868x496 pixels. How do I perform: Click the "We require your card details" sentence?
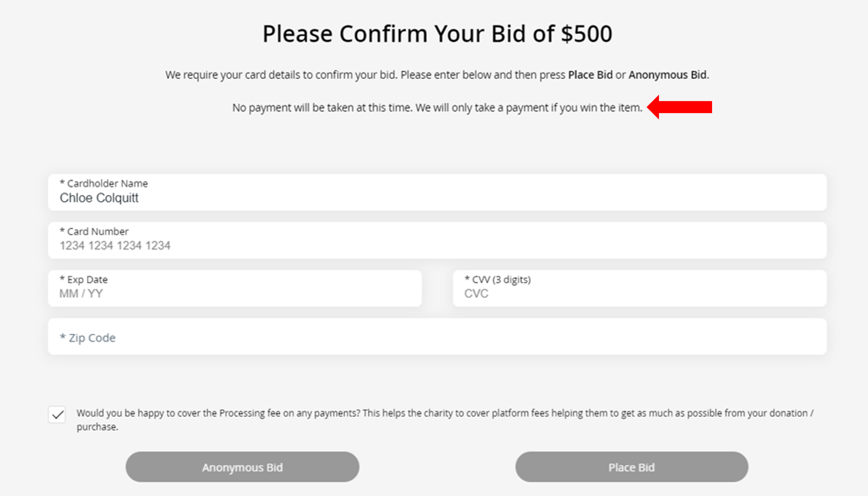(x=364, y=75)
